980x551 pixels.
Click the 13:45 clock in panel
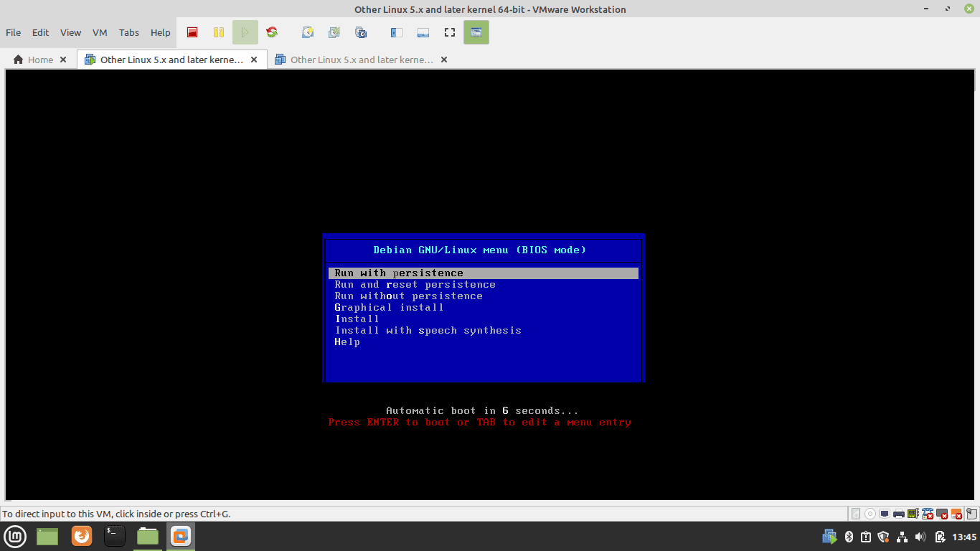(964, 537)
